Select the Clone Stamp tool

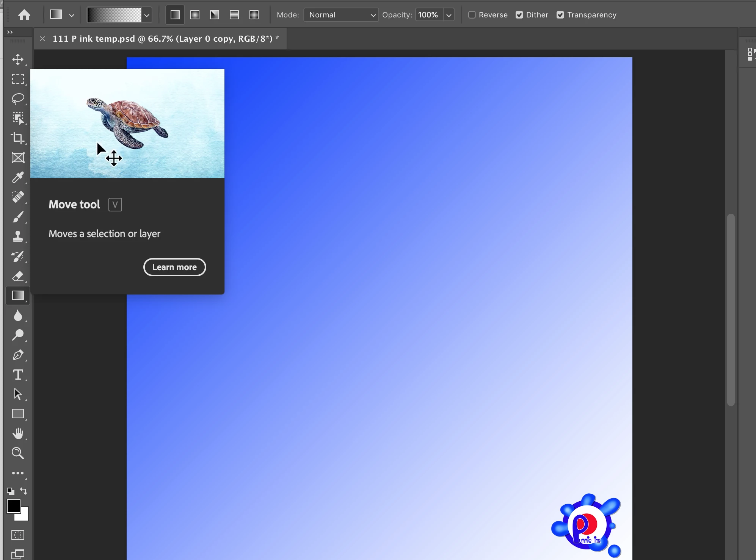(18, 236)
